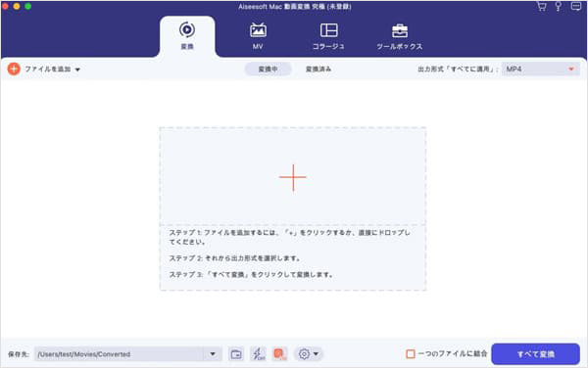Open the 変換 converter tab
The image size is (588, 368).
point(187,36)
